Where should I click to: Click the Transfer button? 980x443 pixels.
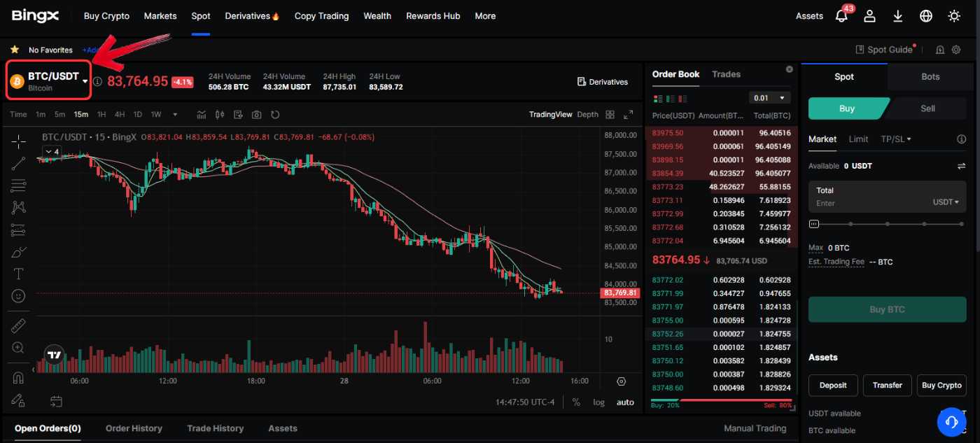point(888,385)
